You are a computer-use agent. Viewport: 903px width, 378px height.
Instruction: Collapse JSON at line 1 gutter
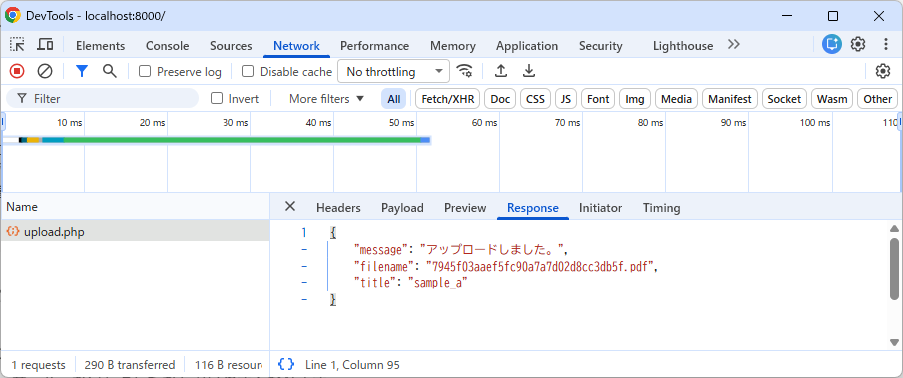[304, 233]
